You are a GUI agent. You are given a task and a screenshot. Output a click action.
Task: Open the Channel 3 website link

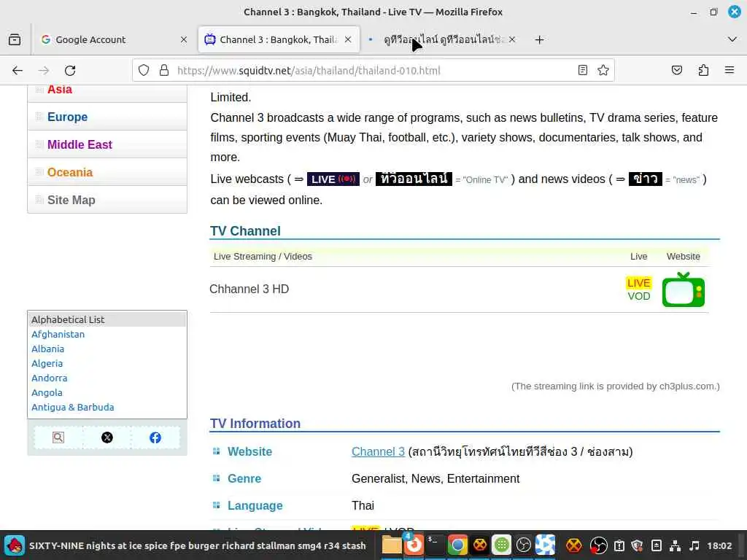point(379,451)
